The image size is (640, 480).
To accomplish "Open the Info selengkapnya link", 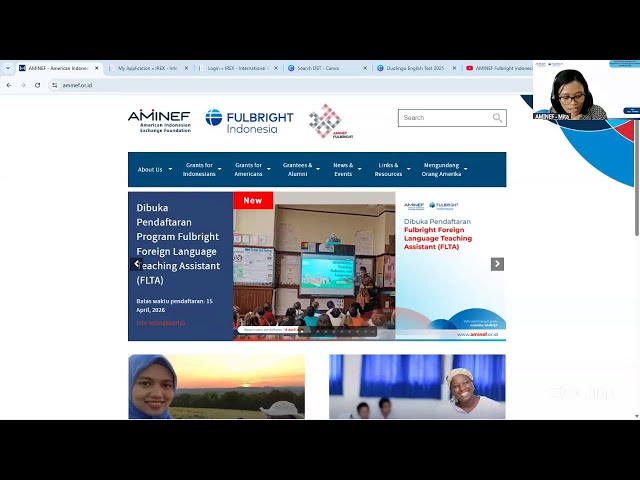I will pyautogui.click(x=161, y=323).
